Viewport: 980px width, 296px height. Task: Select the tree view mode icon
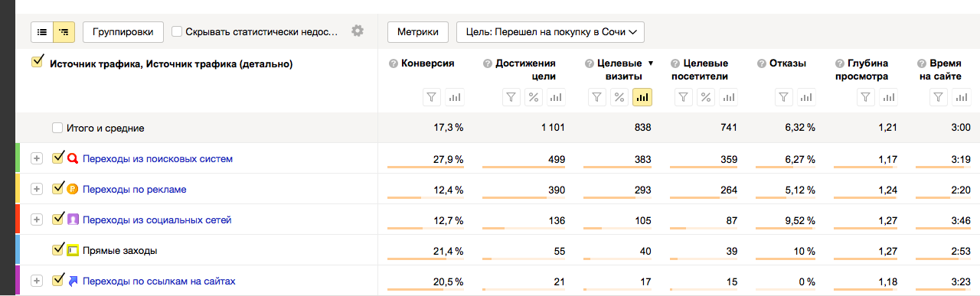64,32
